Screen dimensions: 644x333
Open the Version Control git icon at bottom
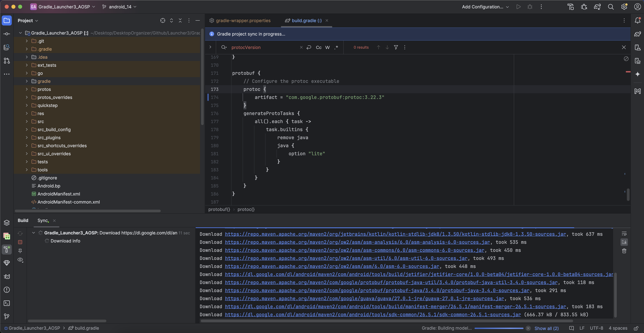(7, 316)
